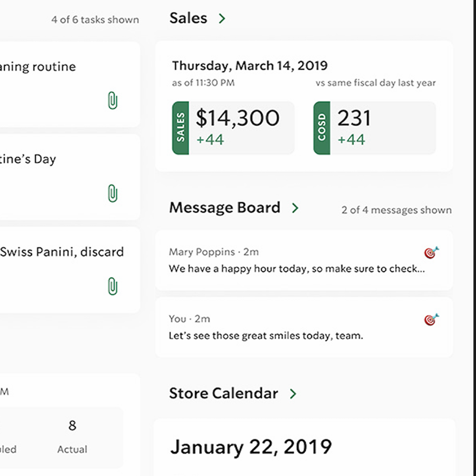
Task: Open the 'great smiles today' message
Action: [266, 336]
